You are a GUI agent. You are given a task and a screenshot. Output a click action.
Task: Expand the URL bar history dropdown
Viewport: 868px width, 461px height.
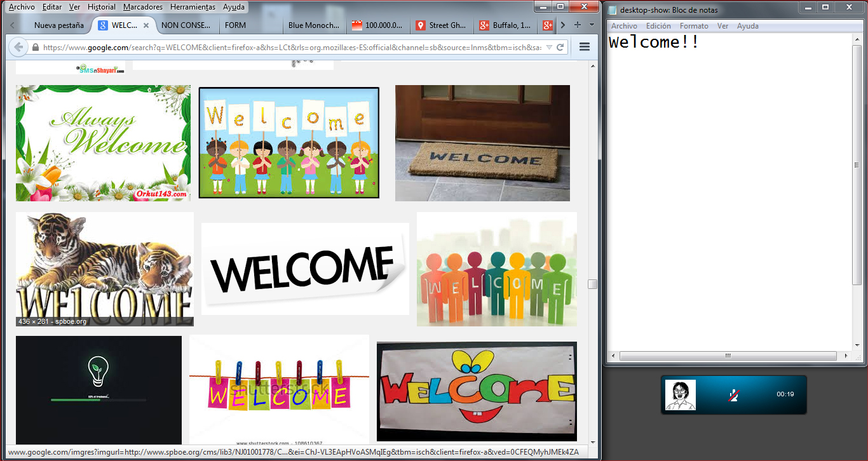pyautogui.click(x=549, y=47)
